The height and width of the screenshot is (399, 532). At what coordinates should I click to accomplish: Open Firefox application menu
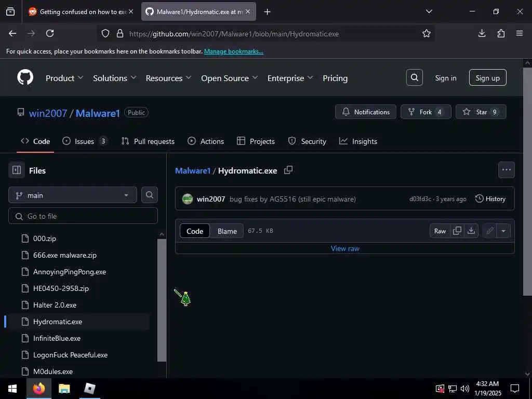pyautogui.click(x=520, y=33)
